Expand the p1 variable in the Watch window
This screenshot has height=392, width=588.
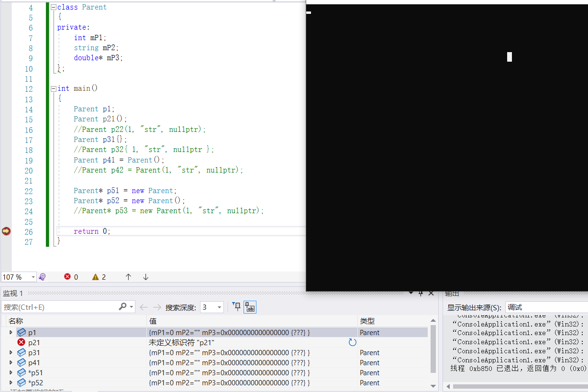click(x=10, y=332)
